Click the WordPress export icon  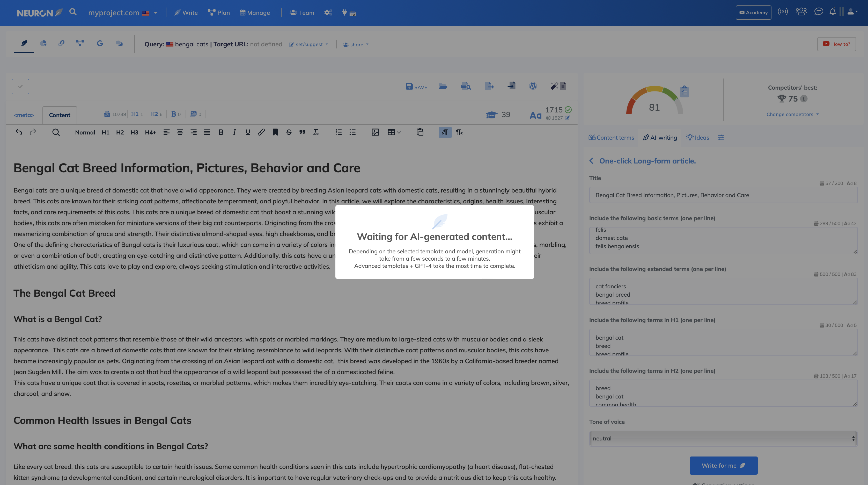[533, 86]
